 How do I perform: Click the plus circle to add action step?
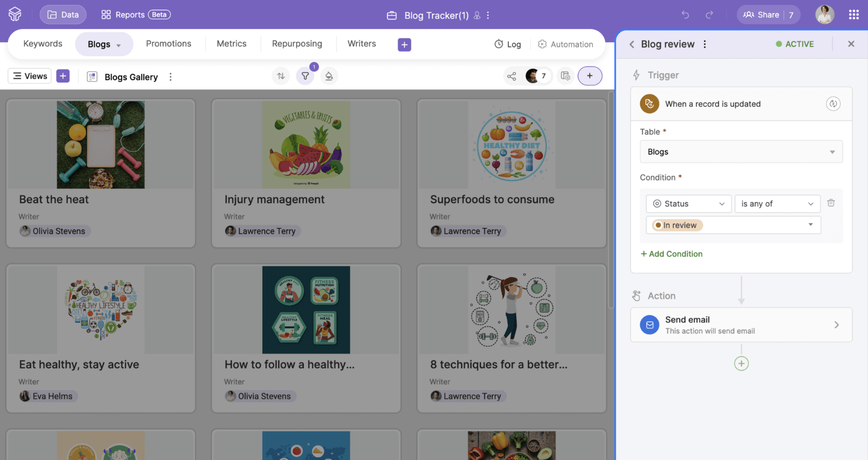(741, 363)
